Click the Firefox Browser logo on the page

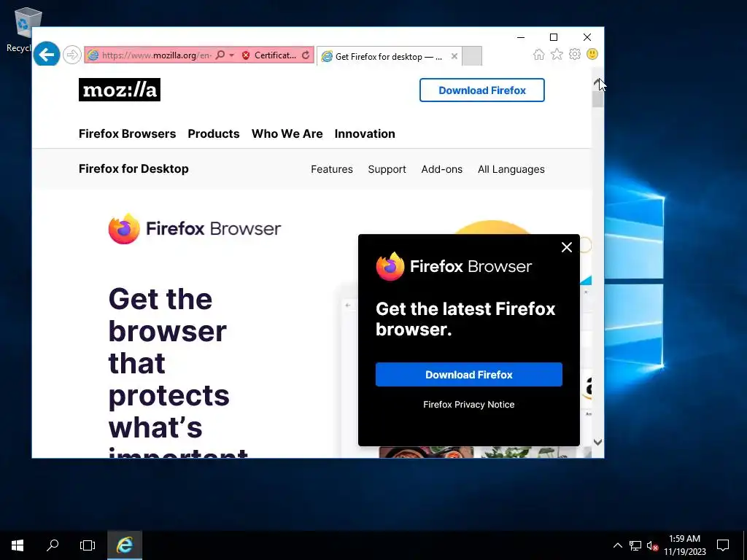coord(195,228)
